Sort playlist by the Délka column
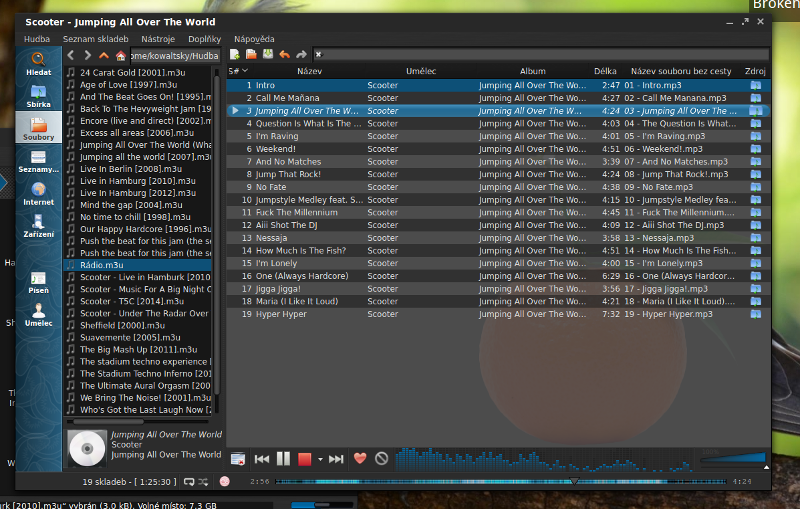800x509 pixels. 605,71
